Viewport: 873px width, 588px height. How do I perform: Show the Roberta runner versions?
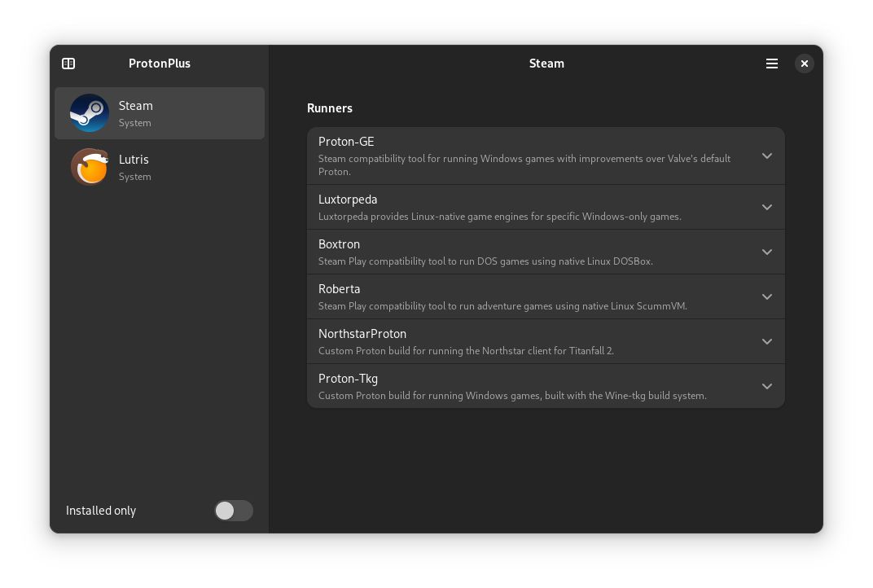coord(766,296)
